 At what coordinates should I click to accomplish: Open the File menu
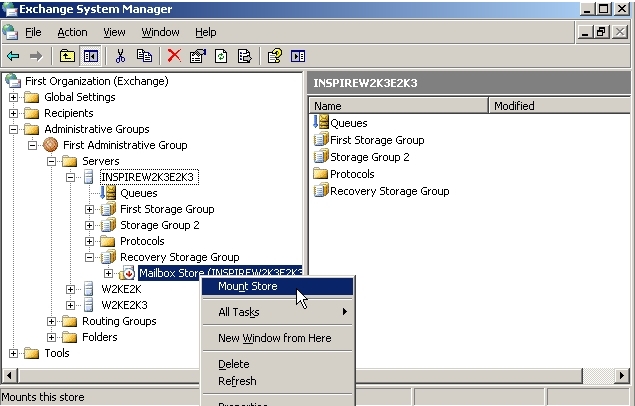click(33, 32)
